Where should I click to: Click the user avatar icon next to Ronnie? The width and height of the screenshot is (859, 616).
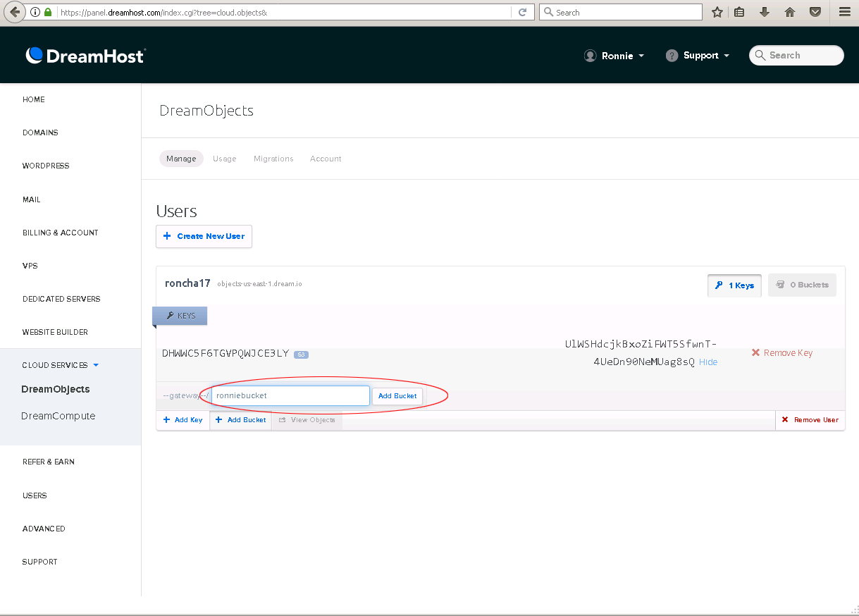click(x=591, y=56)
